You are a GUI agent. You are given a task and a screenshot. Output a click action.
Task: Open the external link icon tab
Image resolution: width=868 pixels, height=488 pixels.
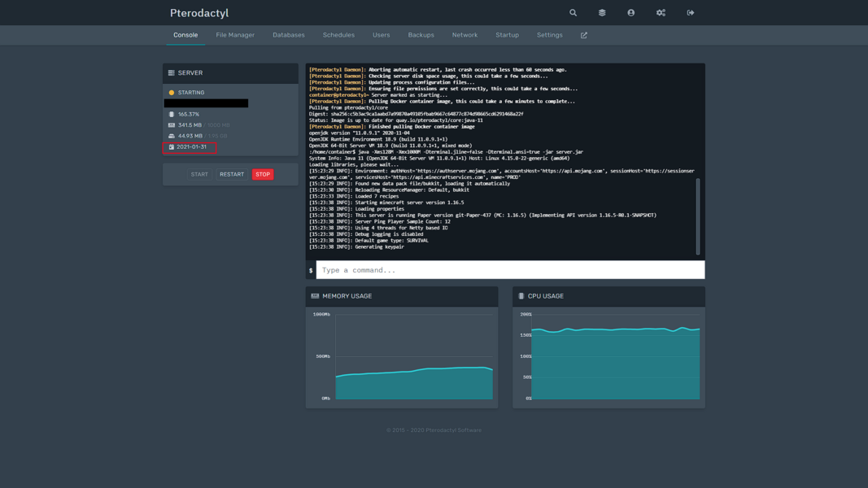click(583, 35)
